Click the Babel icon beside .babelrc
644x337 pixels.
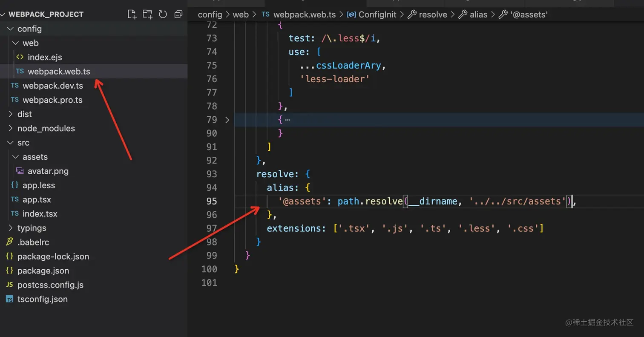click(9, 242)
